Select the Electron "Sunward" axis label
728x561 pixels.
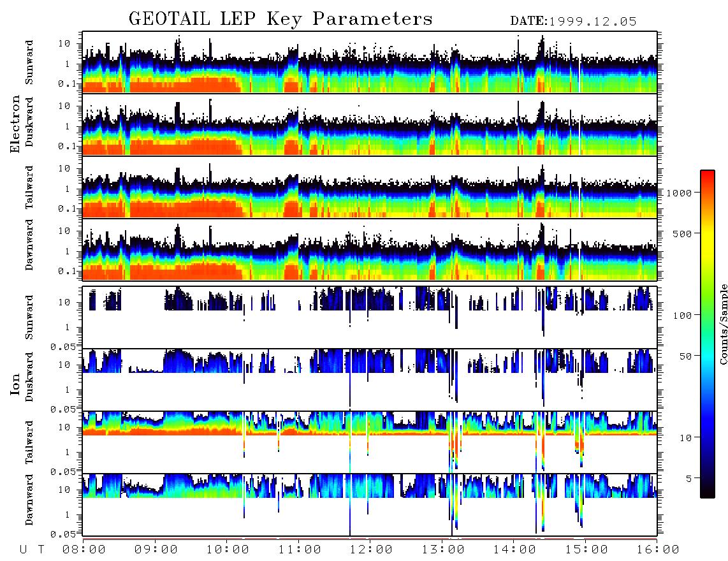[x=29, y=62]
